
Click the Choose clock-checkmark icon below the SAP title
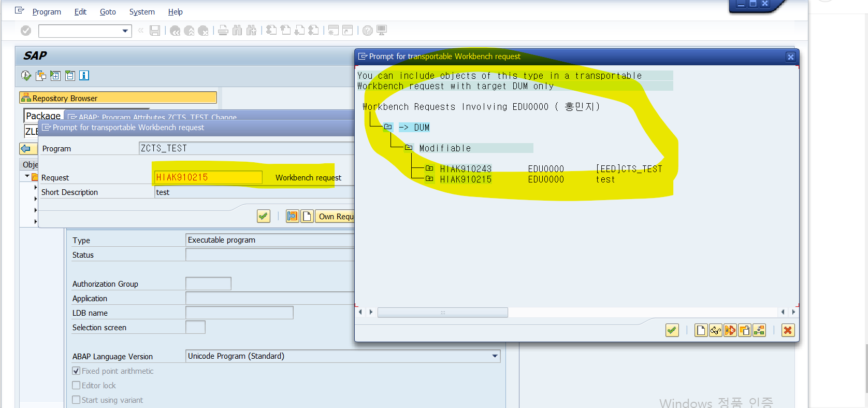[26, 76]
